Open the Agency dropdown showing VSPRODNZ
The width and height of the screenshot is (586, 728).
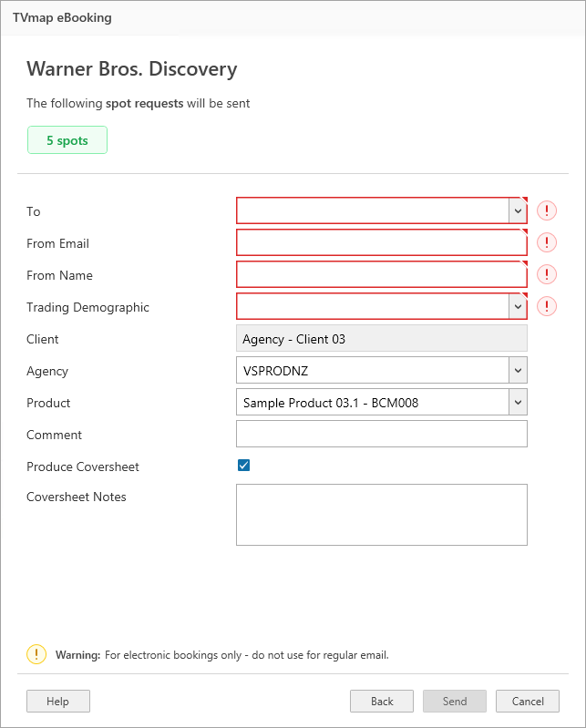[518, 371]
